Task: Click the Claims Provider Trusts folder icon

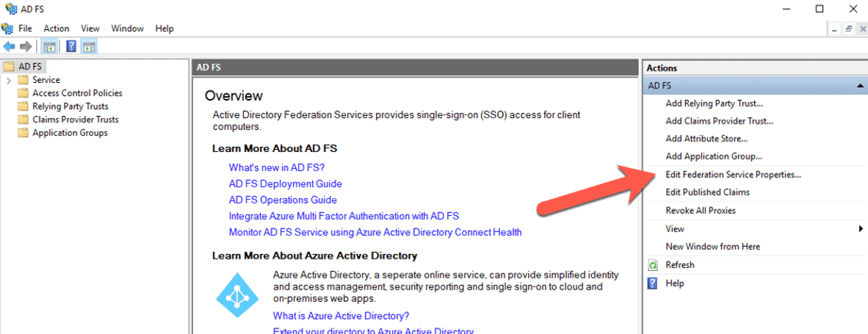Action: (x=23, y=120)
